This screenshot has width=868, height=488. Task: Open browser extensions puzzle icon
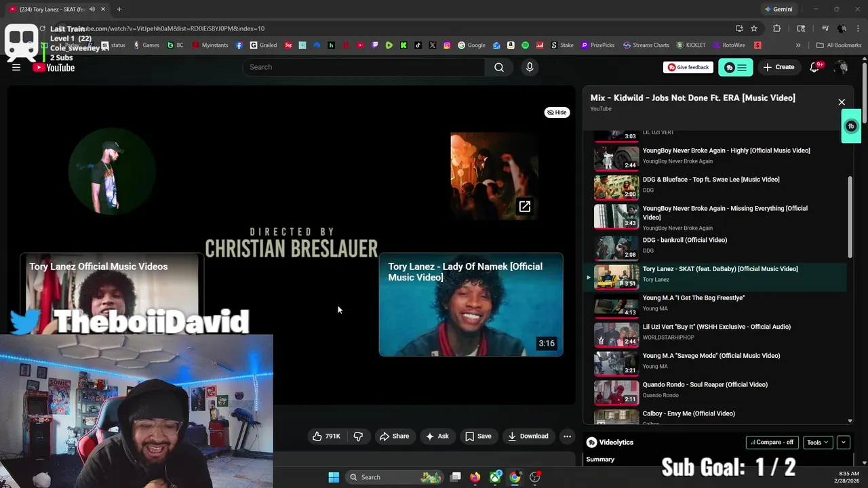(x=777, y=28)
